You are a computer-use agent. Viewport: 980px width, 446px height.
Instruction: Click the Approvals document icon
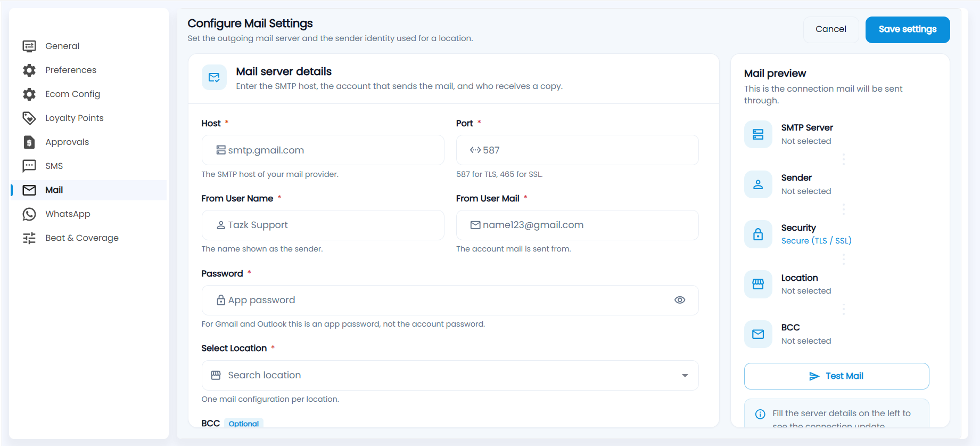(x=29, y=142)
